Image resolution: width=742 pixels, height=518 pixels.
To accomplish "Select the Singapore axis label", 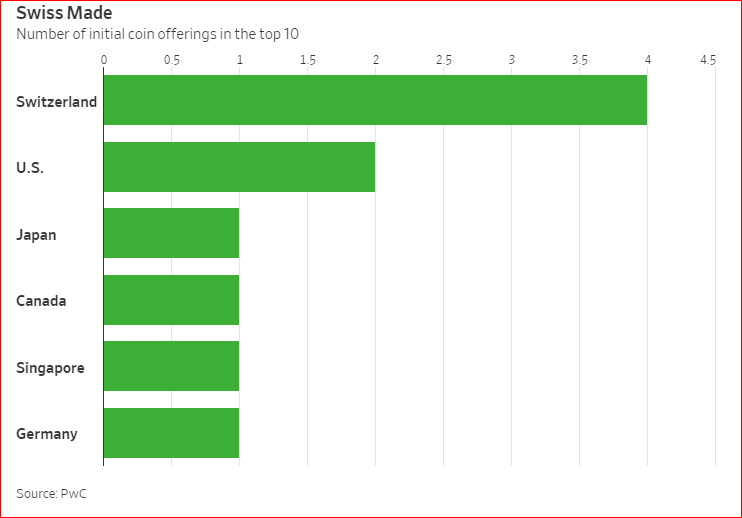I will pyautogui.click(x=50, y=368).
